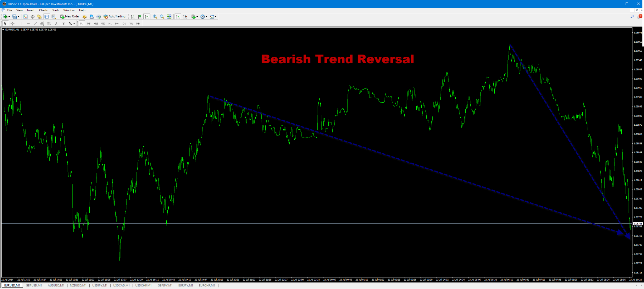Open the MetaEditor book icon
Viewport: 644px width, 289px height.
(85, 17)
